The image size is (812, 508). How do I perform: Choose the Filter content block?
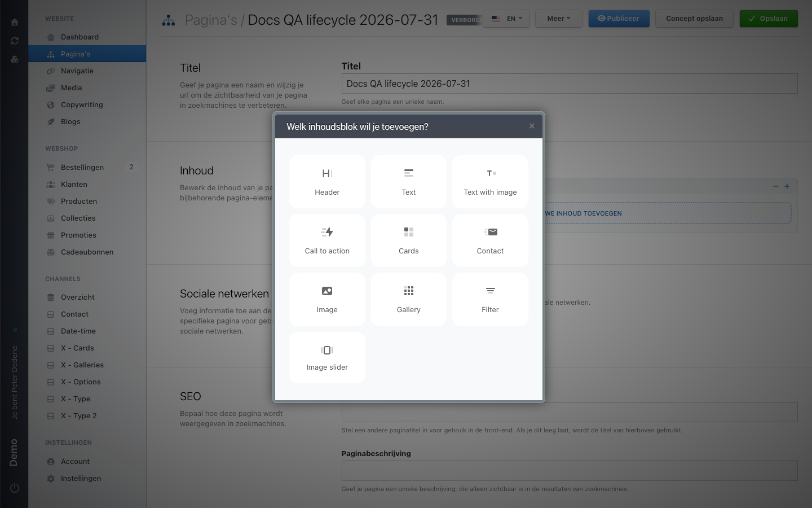click(490, 299)
